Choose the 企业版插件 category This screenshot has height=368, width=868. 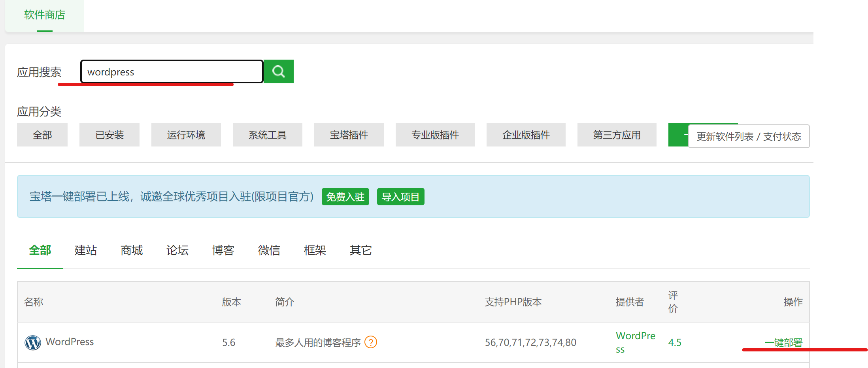[526, 135]
